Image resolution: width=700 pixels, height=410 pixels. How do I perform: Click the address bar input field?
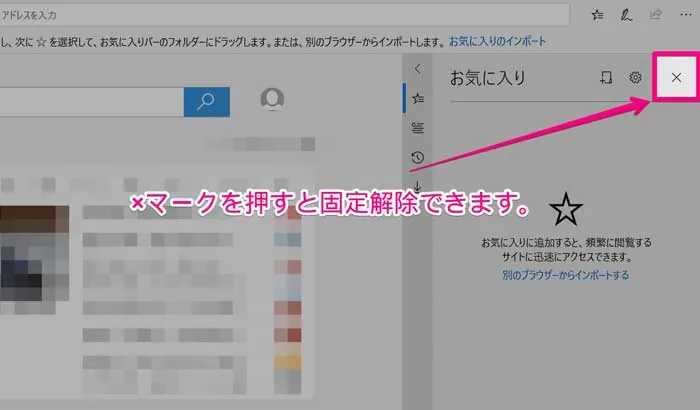tap(284, 15)
